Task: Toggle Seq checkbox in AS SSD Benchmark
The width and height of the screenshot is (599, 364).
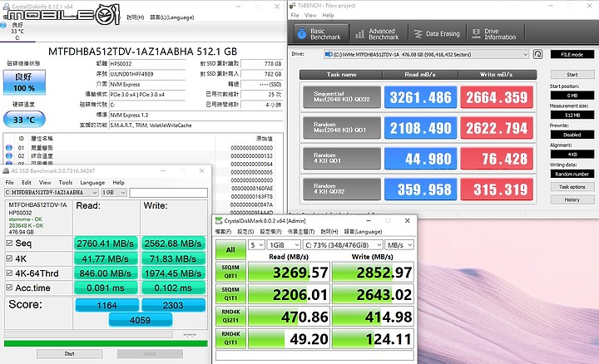Action: point(9,243)
